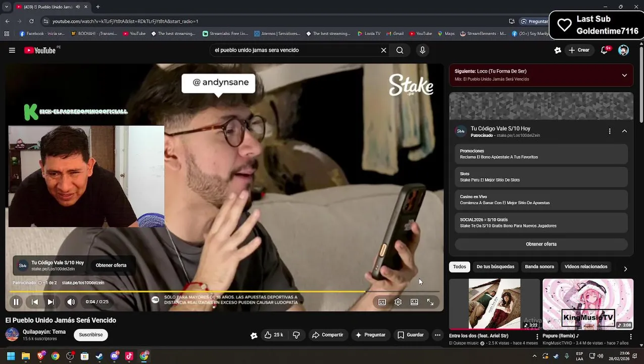Subscribe with Suscribirse button

coord(91,335)
